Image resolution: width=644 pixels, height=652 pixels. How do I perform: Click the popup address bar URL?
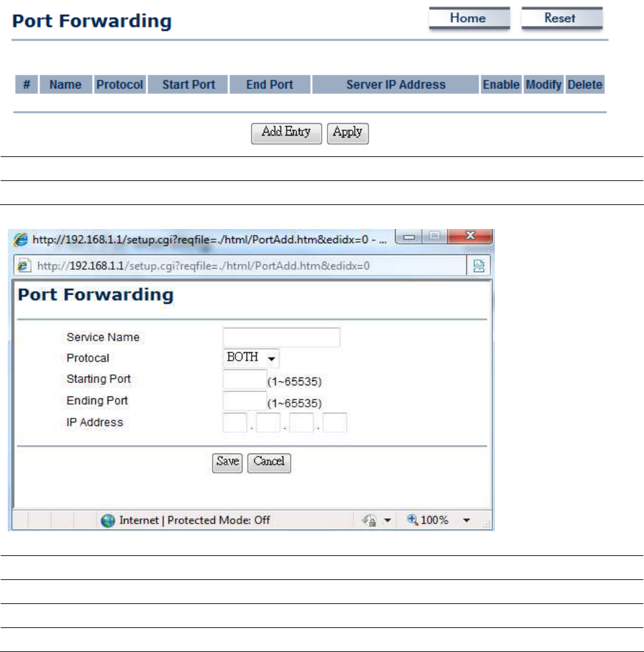pos(203,266)
